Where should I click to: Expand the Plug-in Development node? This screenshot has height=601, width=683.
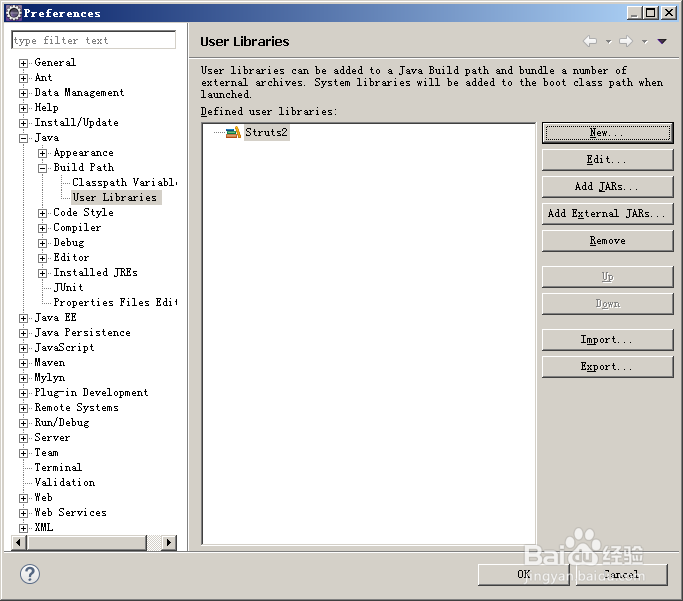tap(24, 394)
